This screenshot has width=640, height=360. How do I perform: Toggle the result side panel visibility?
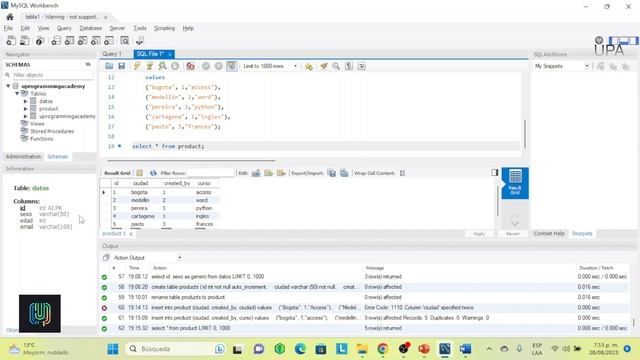coord(495,173)
